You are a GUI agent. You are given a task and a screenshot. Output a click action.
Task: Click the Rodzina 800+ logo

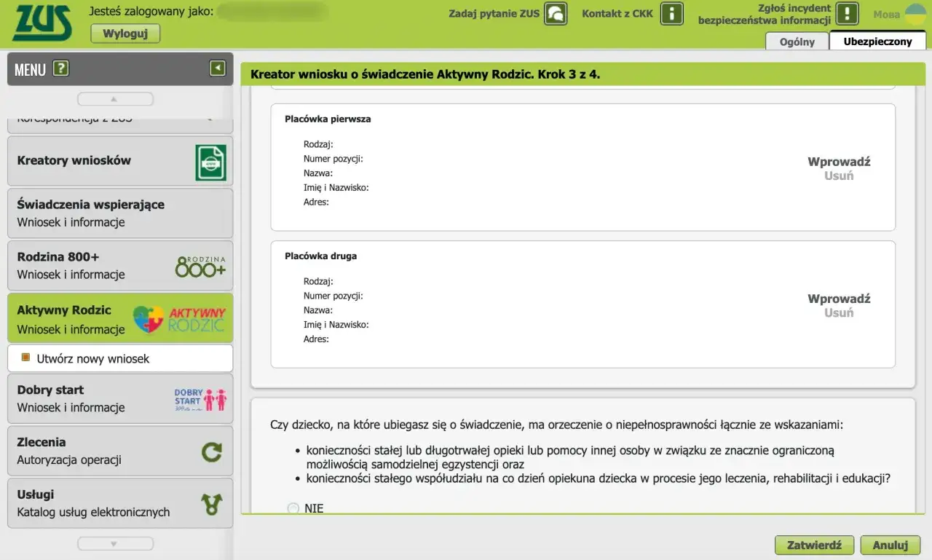pos(200,265)
